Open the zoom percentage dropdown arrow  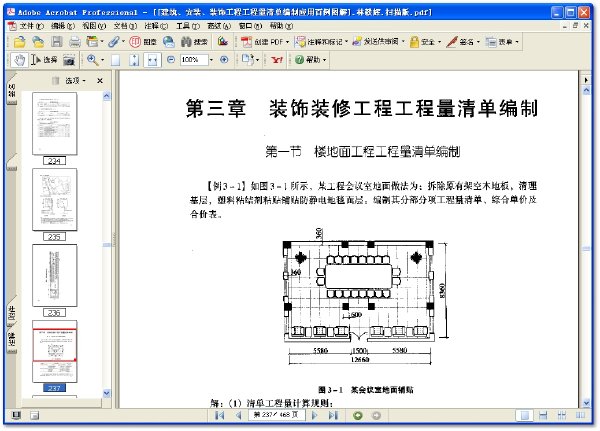coord(212,60)
